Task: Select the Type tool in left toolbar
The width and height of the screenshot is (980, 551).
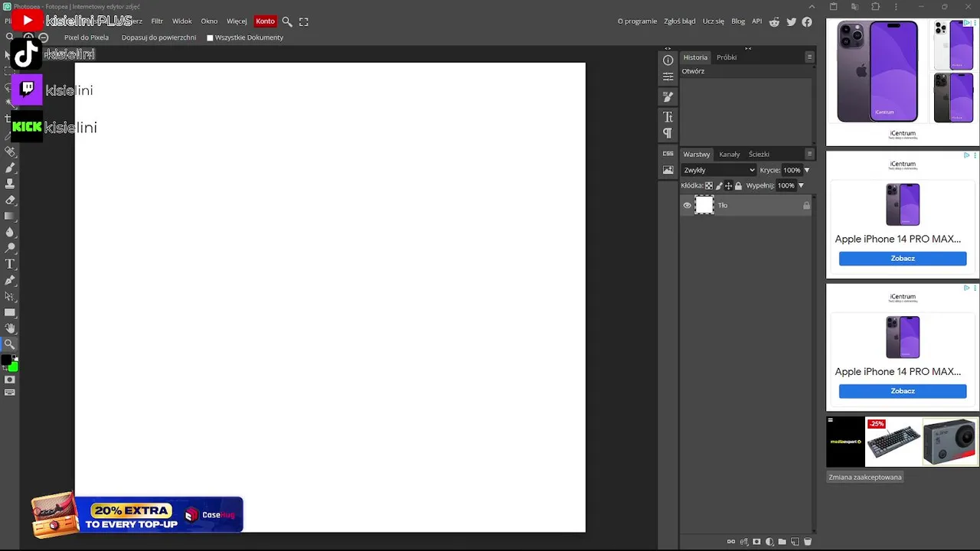Action: pos(10,264)
